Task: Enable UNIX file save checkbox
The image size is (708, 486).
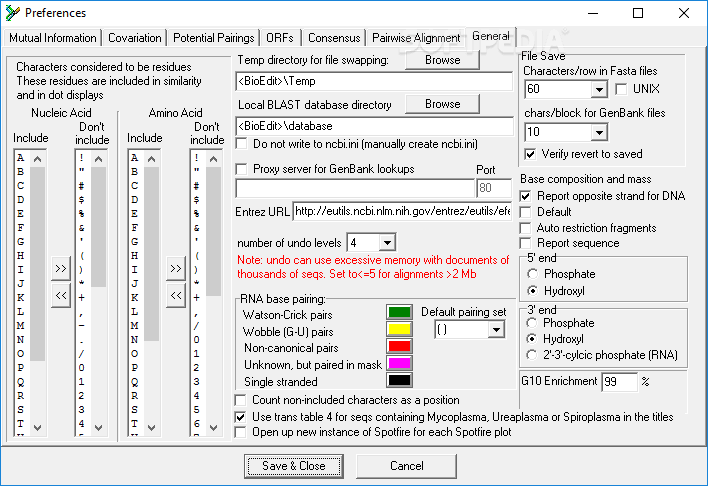Action: tap(621, 89)
